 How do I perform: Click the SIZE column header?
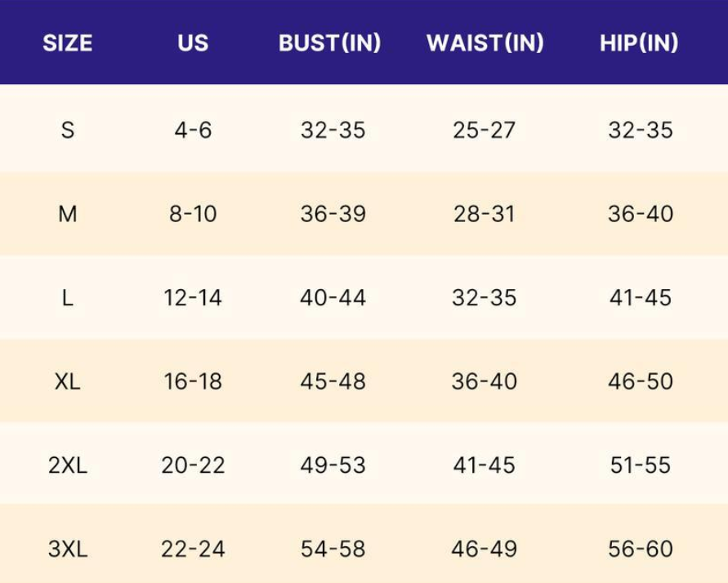(68, 43)
